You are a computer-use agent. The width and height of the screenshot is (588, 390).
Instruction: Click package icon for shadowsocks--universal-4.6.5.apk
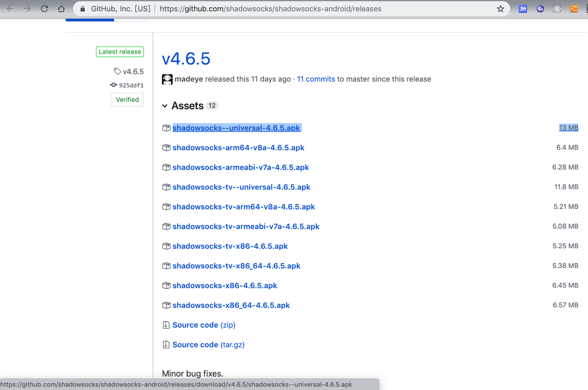coord(166,128)
